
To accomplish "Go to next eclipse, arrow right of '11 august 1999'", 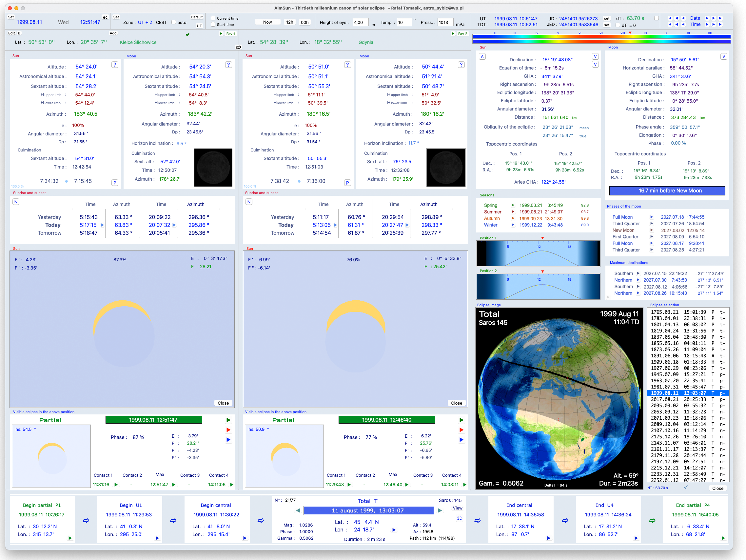I will pyautogui.click(x=440, y=510).
